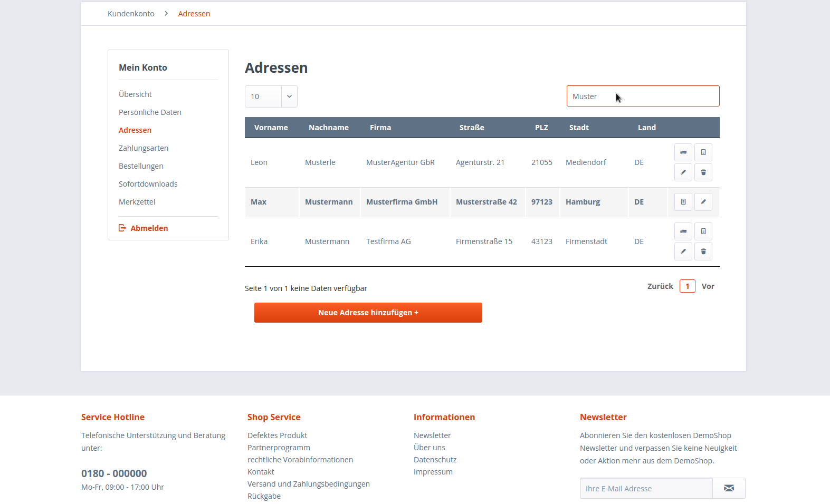Click the Abmelden logout link
The width and height of the screenshot is (830, 504).
point(149,228)
